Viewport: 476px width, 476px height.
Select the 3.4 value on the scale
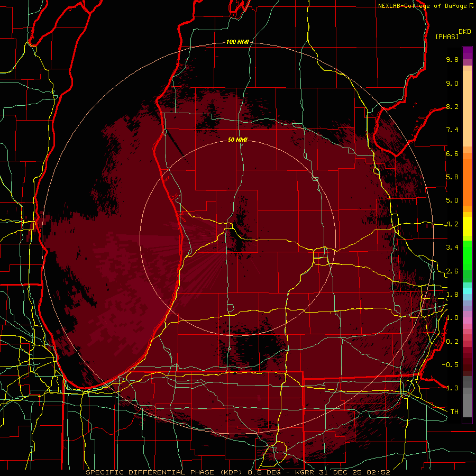click(452, 248)
